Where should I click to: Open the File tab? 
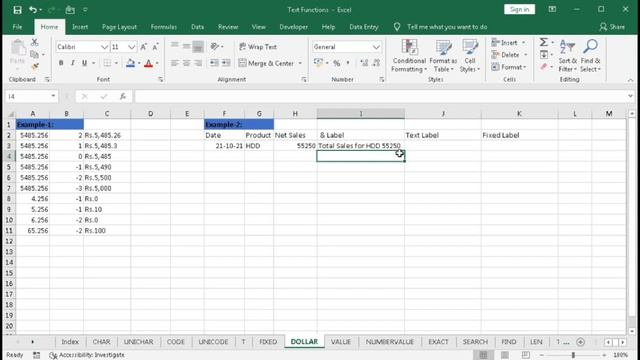click(17, 27)
